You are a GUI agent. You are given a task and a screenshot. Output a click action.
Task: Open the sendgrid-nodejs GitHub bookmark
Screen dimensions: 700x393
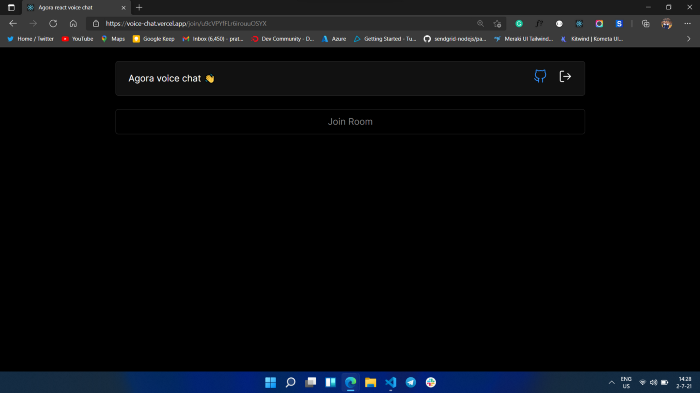pyautogui.click(x=455, y=39)
